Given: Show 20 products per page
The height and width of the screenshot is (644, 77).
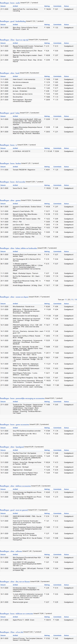Looking at the screenshot, I should 69,299.
